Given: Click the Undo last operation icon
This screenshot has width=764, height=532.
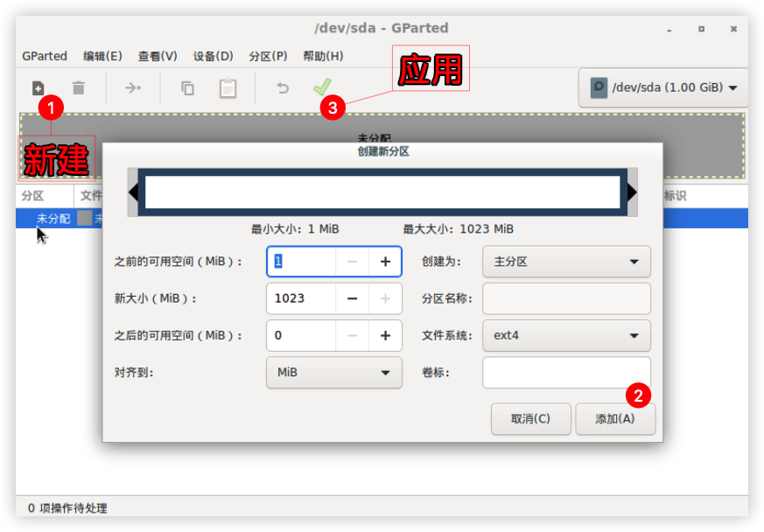Looking at the screenshot, I should pos(283,88).
